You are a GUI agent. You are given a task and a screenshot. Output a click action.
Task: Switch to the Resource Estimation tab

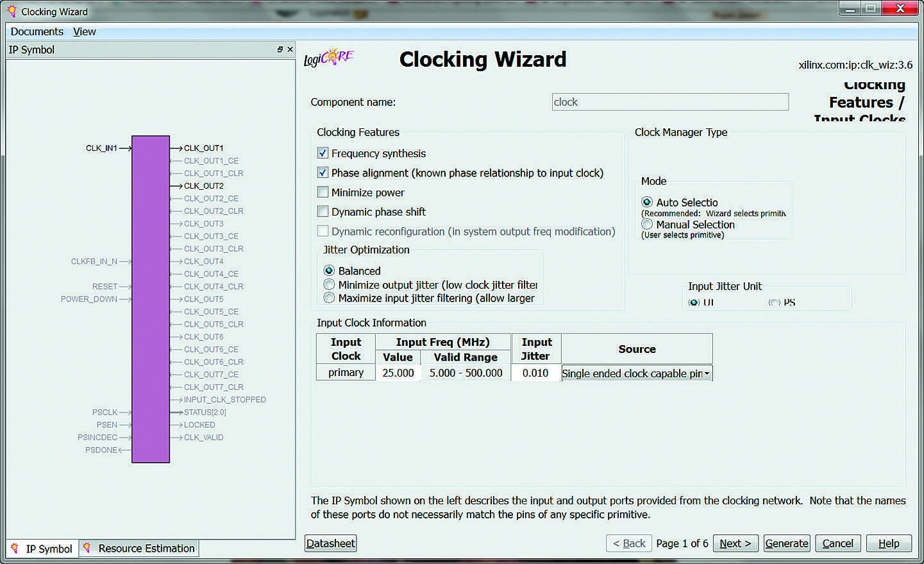(139, 549)
